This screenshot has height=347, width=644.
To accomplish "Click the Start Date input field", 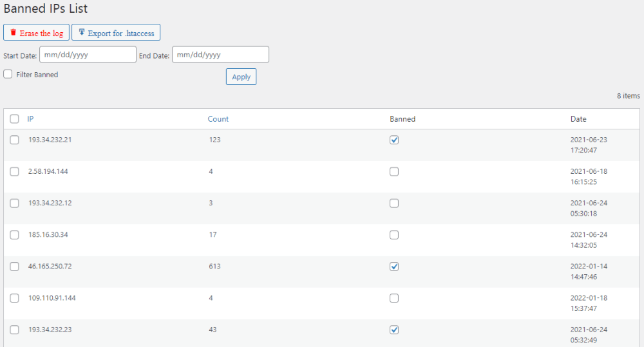I will pos(88,55).
